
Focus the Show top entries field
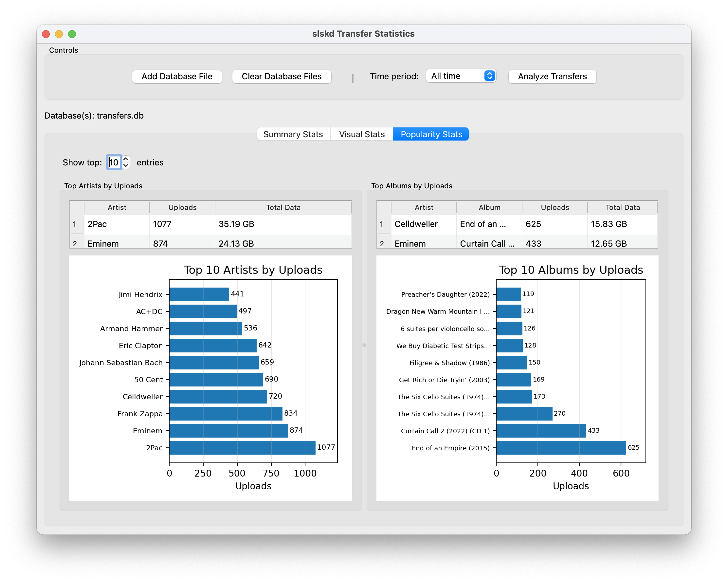click(114, 162)
